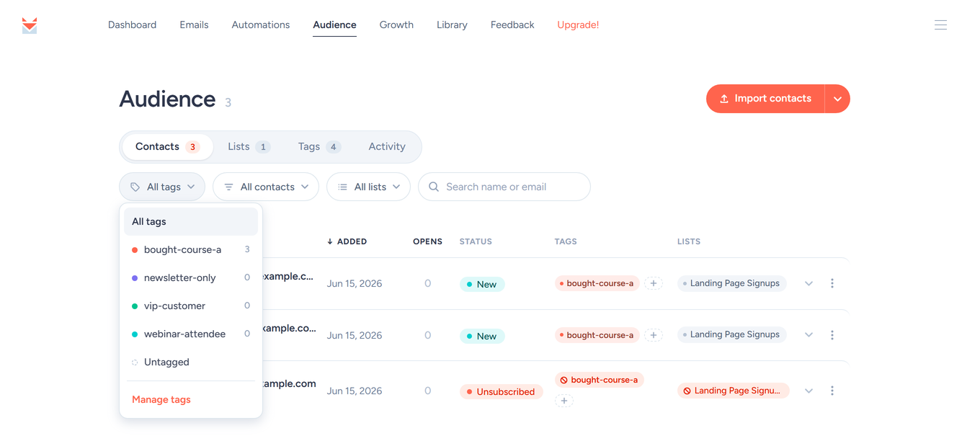Click blocked icon on unsubscribed bought-course-a tag
This screenshot has height=436, width=980.
pyautogui.click(x=564, y=380)
